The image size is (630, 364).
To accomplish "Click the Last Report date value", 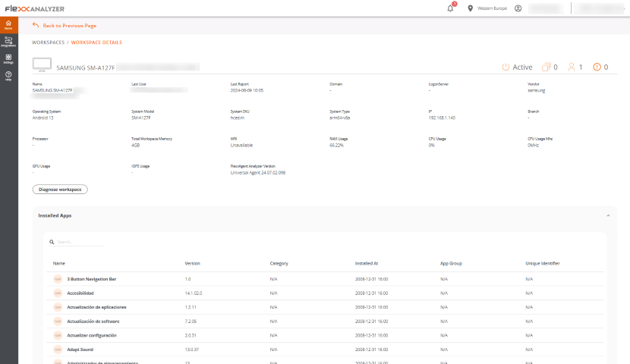I will 247,90.
